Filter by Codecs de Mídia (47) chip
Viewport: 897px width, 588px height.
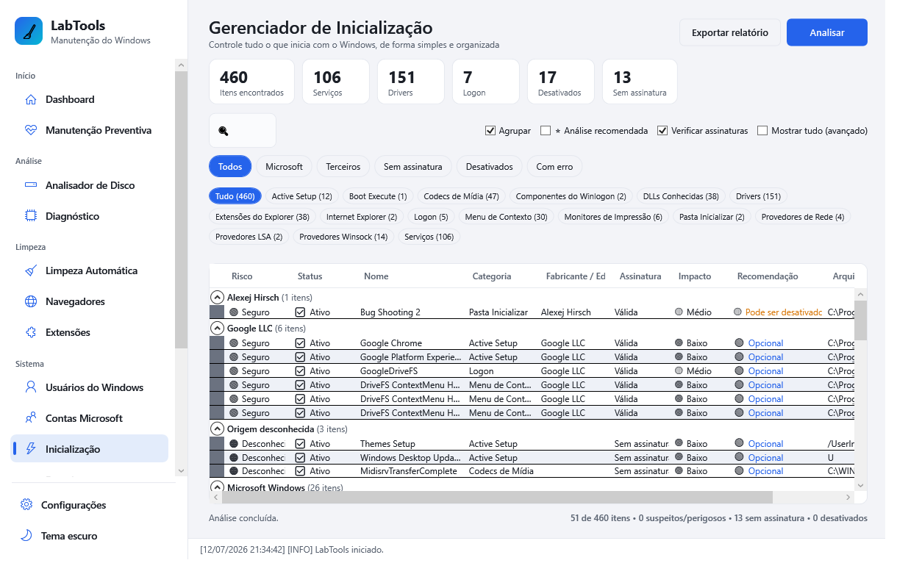point(461,196)
